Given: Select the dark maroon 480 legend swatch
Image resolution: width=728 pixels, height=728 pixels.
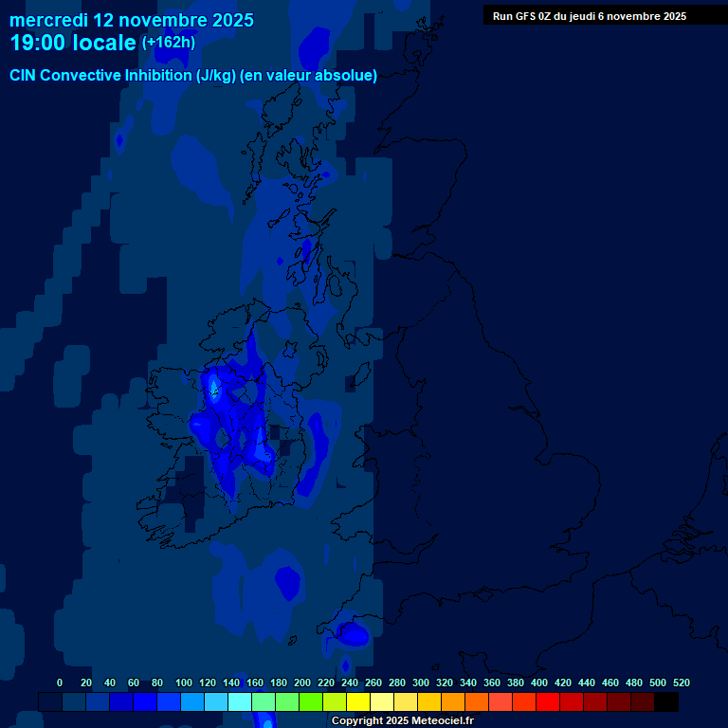Looking at the screenshot, I should [642, 702].
